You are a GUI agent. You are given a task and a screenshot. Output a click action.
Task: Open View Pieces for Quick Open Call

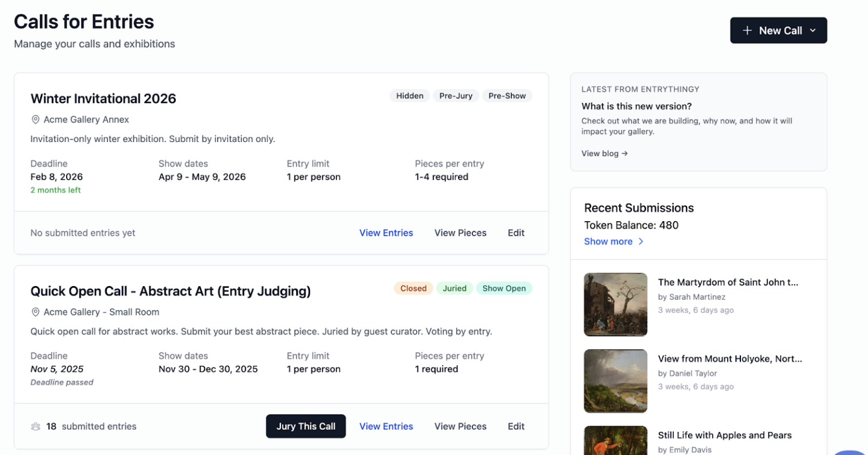(460, 426)
